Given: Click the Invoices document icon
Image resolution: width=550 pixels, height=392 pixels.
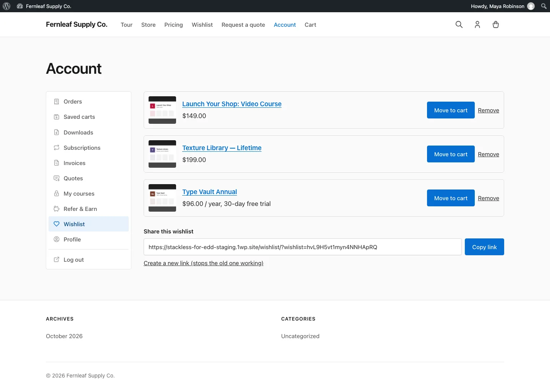Looking at the screenshot, I should (57, 163).
